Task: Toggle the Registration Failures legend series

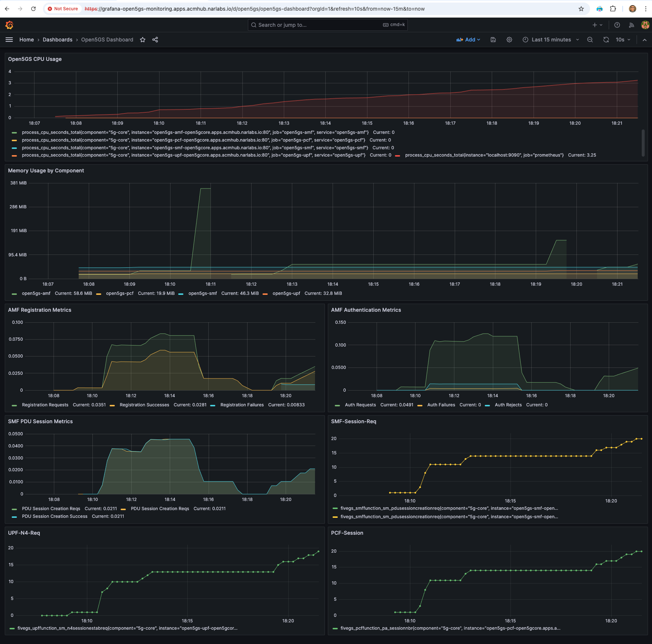Action: point(242,405)
